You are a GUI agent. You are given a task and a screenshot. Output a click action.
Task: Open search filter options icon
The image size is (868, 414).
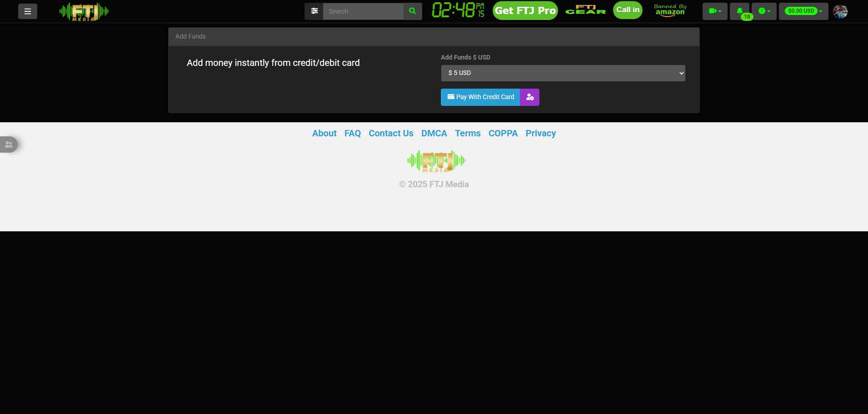pyautogui.click(x=314, y=11)
